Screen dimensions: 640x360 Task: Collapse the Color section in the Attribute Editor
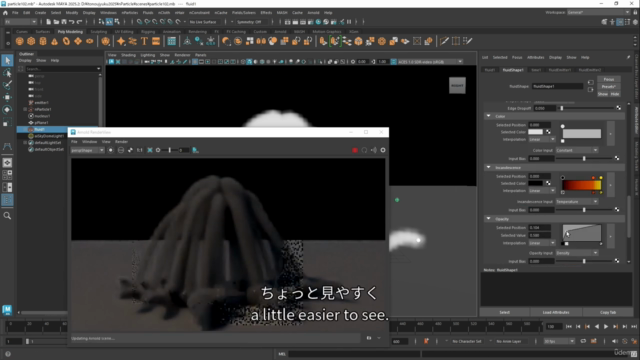[x=489, y=116]
